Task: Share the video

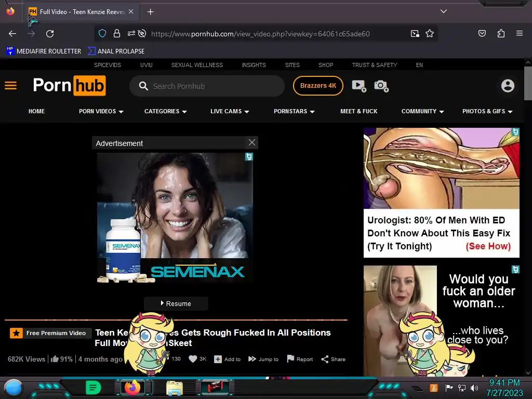Action: coord(333,359)
